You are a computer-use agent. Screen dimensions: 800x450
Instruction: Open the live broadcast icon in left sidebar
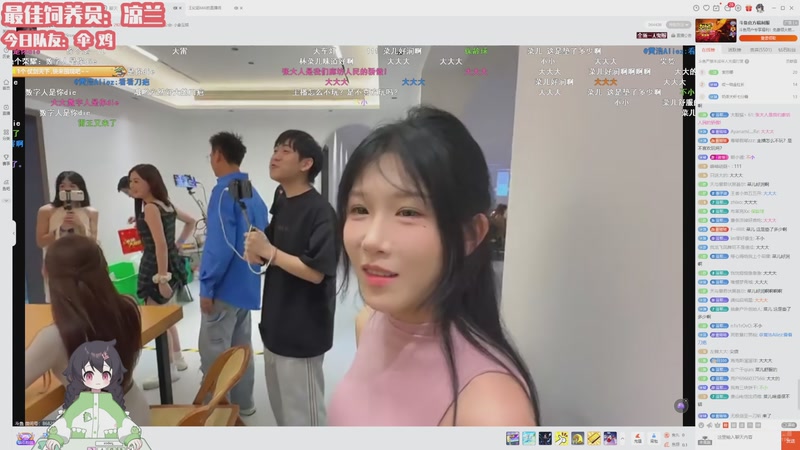pos(6,109)
